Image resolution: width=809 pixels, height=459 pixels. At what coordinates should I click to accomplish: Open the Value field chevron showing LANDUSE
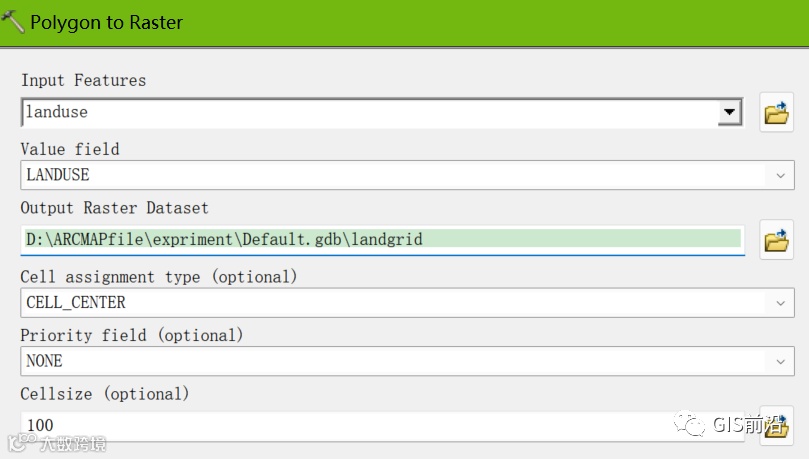(x=780, y=175)
